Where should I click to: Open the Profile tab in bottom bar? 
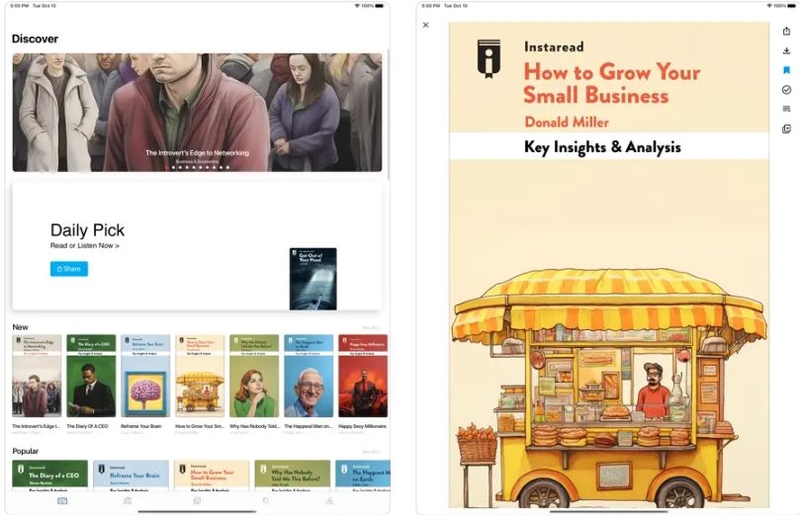(x=330, y=501)
